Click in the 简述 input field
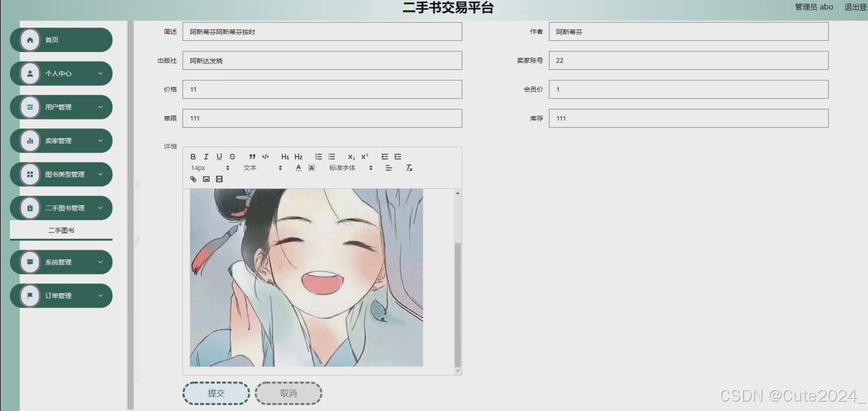Screen dimensions: 868x411 click(x=322, y=32)
